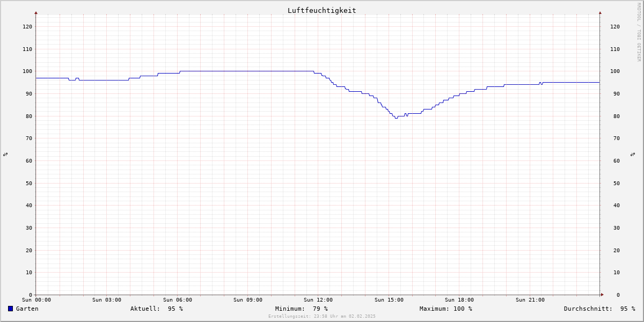Click the Sun 12:00 time axis label
Image resolution: width=644 pixels, height=322 pixels.
pyautogui.click(x=318, y=300)
